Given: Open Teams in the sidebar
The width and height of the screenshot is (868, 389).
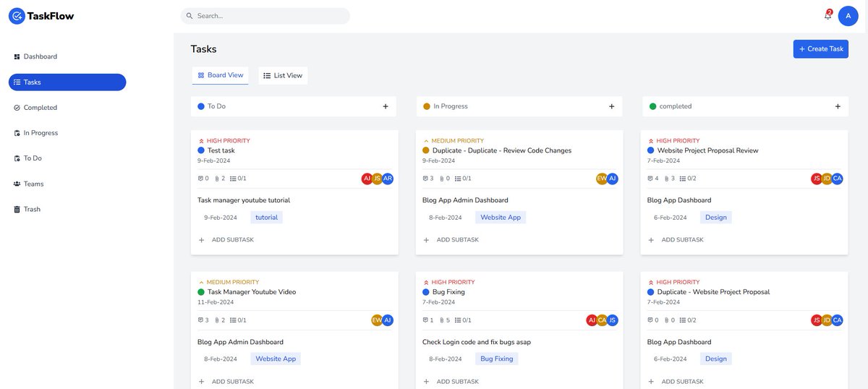Looking at the screenshot, I should click(67, 184).
